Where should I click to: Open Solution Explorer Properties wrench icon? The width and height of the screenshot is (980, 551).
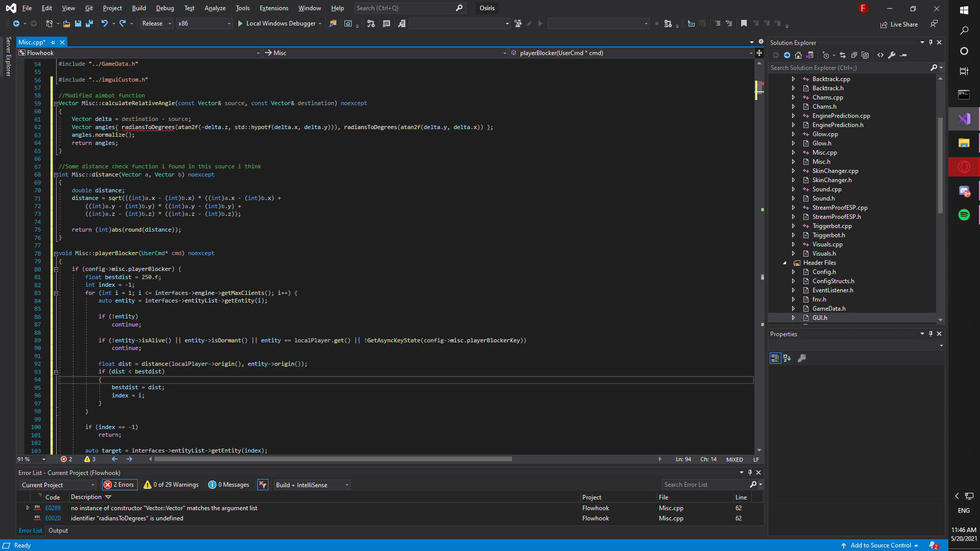coord(892,55)
